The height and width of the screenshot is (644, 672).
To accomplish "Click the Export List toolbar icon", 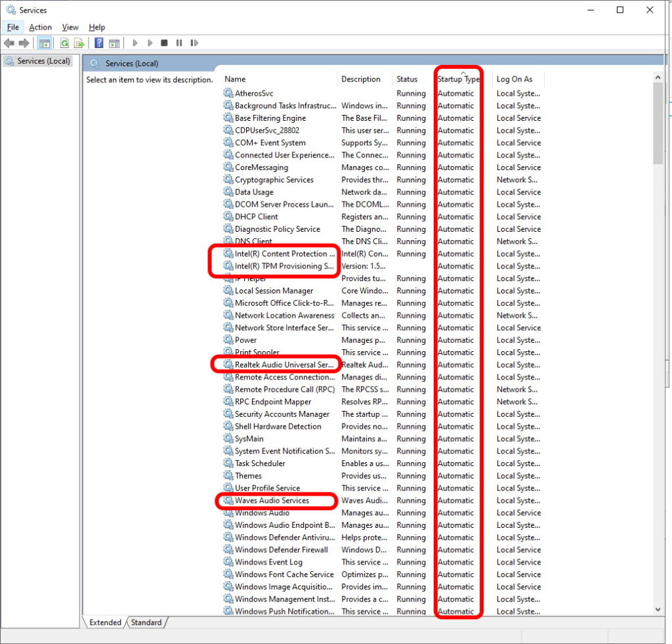I will click(x=80, y=43).
